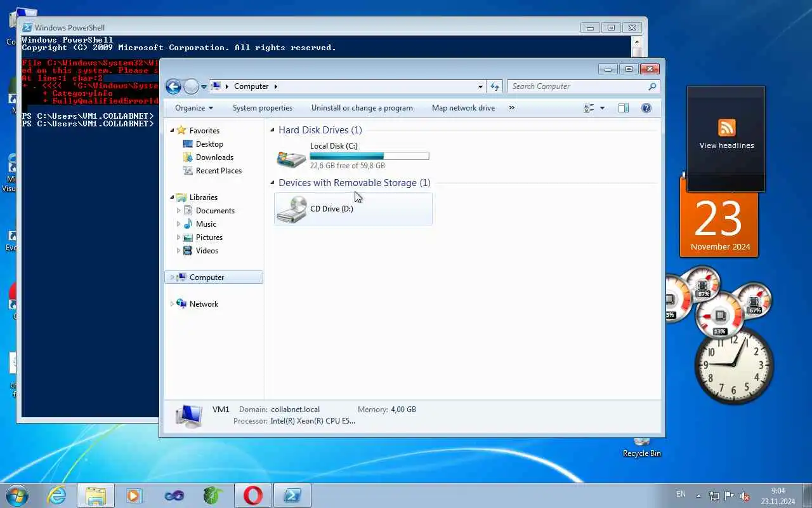Image resolution: width=812 pixels, height=508 pixels.
Task: Click the Show desktop button
Action: [807, 495]
